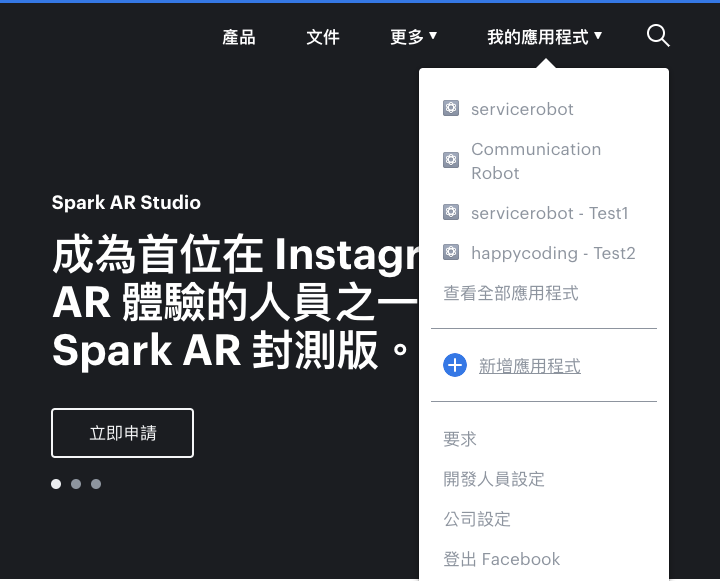This screenshot has height=581, width=720.
Task: Click the blue plus add-app icon
Action: [x=455, y=366]
